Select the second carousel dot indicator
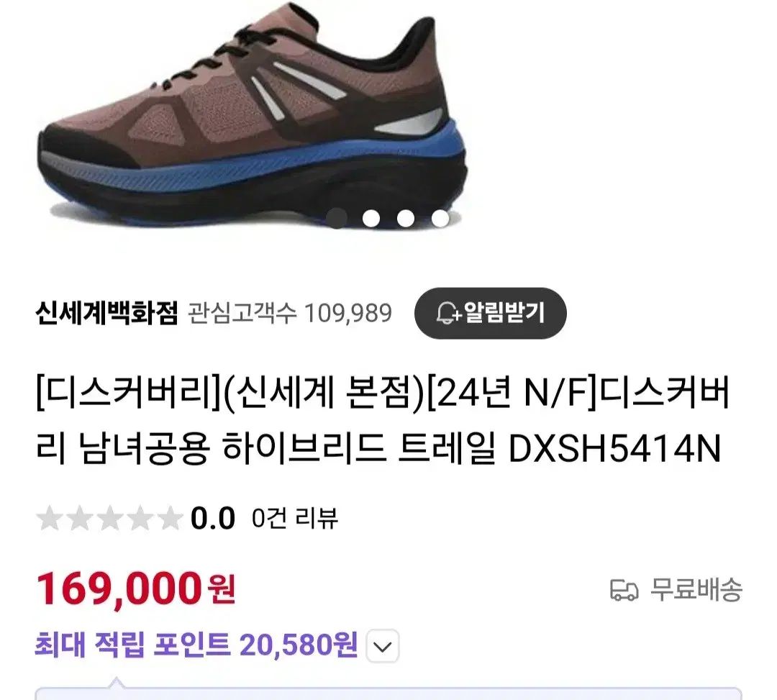777x700 pixels. pos(371,218)
